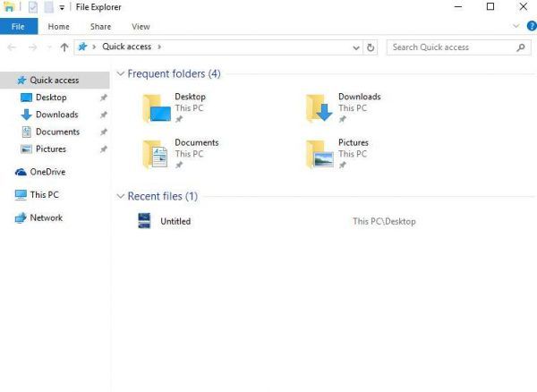
Task: Open Customize Quick Access Toolbar dropdown
Action: (x=62, y=7)
